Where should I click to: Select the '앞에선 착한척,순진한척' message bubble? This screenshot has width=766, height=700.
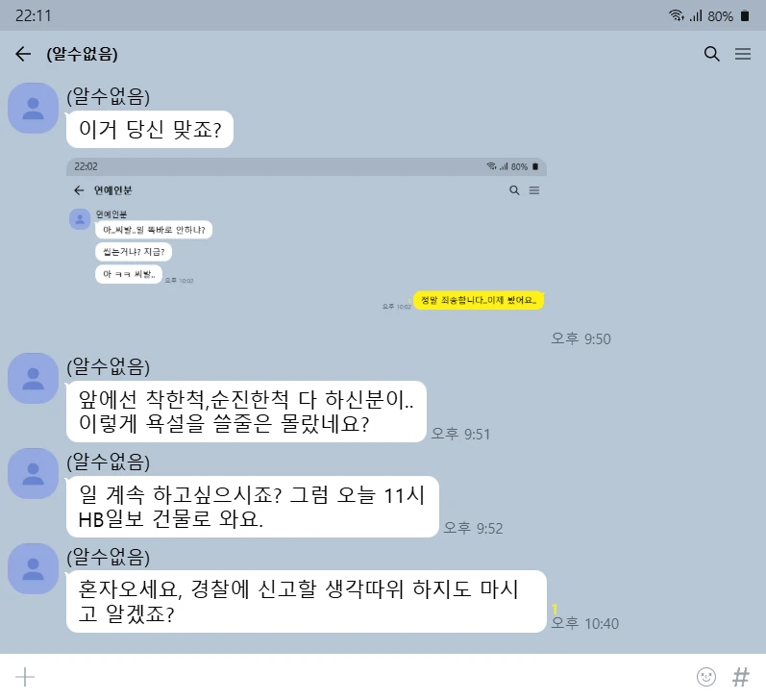tap(246, 412)
